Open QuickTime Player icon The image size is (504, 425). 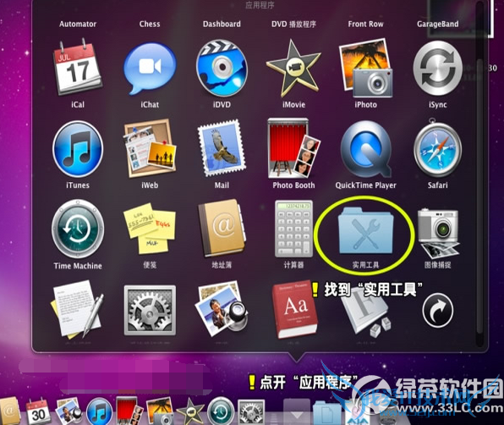coord(366,149)
